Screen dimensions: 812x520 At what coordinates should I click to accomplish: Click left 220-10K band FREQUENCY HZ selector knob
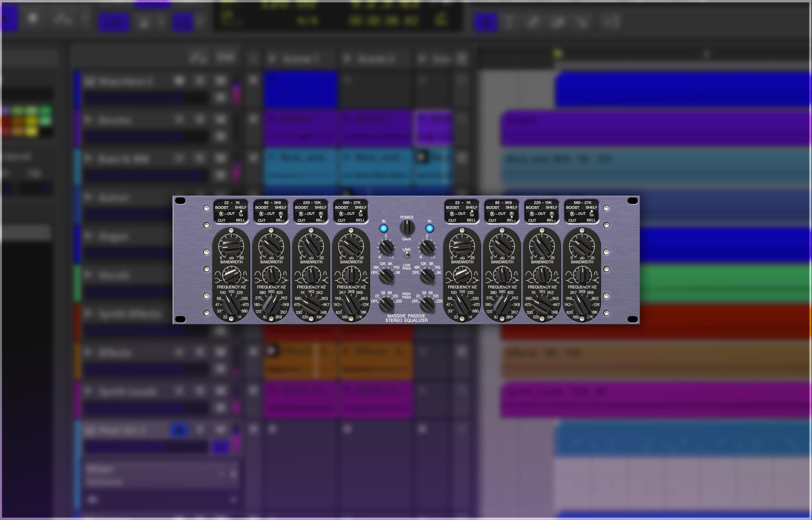[311, 305]
